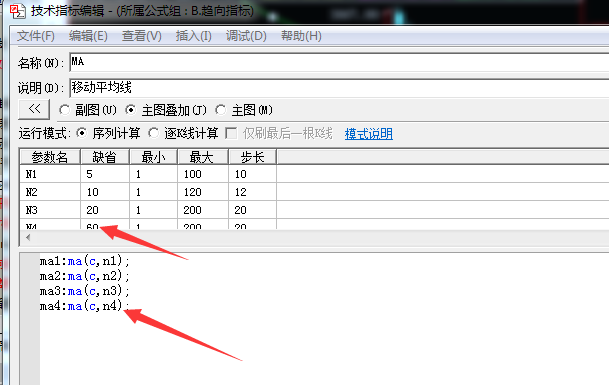Open the 调试(D) menu
This screenshot has width=609, height=385.
(x=246, y=36)
